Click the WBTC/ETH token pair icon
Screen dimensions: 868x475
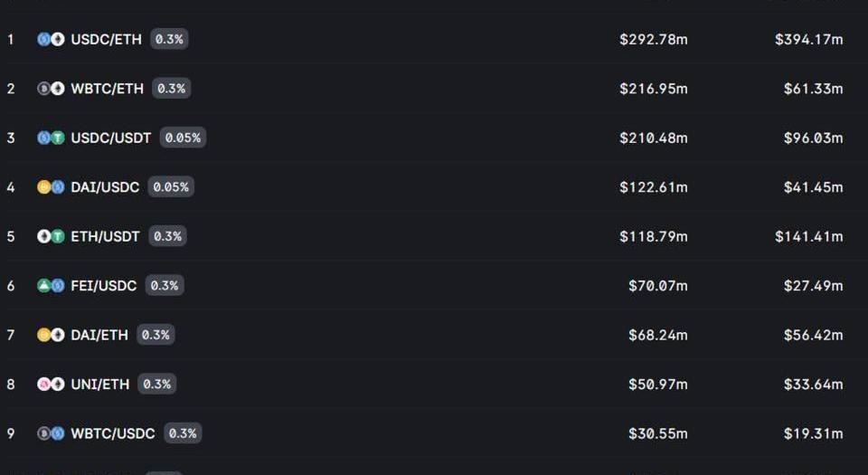point(51,89)
